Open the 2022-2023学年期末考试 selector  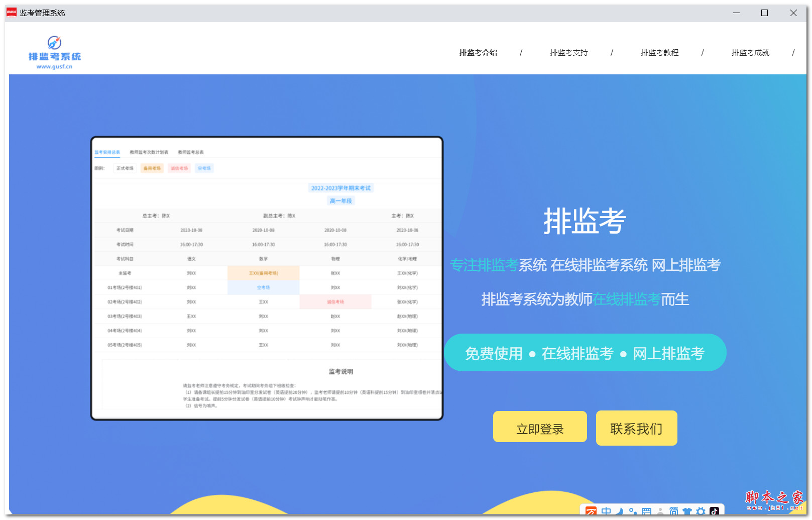[x=341, y=187]
